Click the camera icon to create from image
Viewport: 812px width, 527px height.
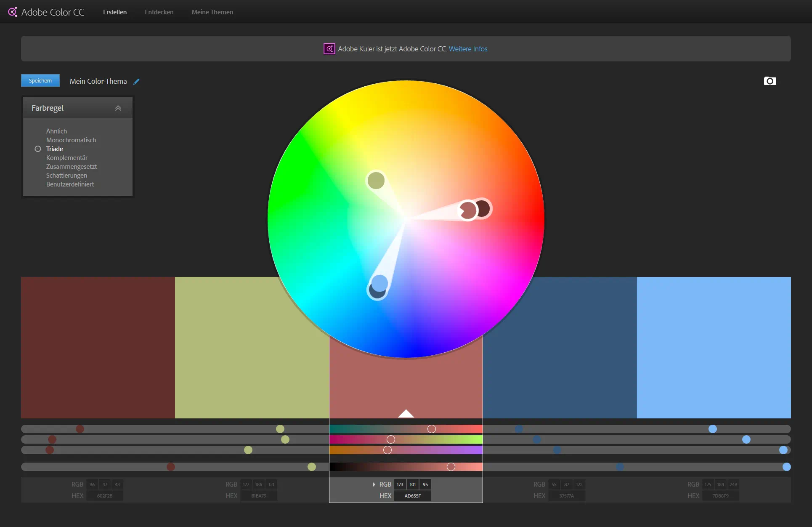[770, 81]
